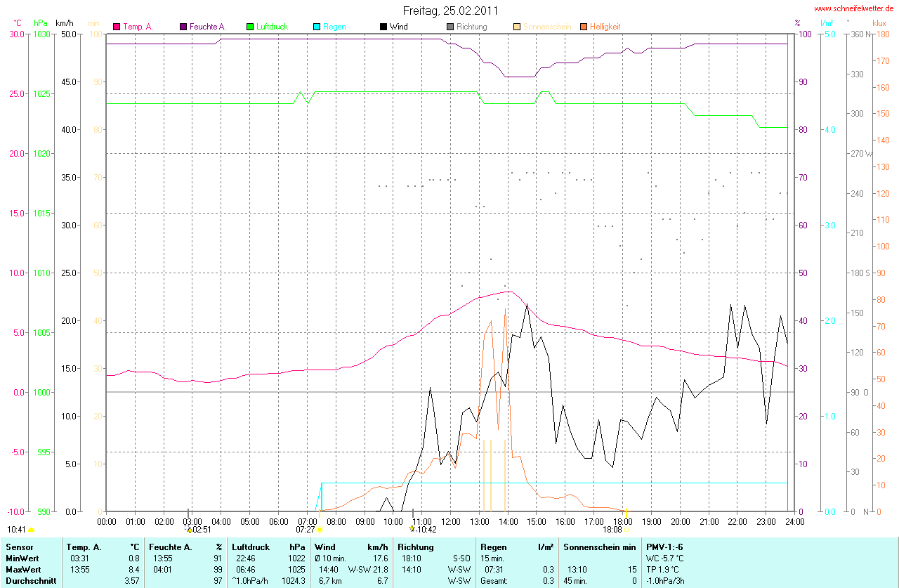
Task: Click the 1030 hPa top axis value
Action: tap(42, 34)
